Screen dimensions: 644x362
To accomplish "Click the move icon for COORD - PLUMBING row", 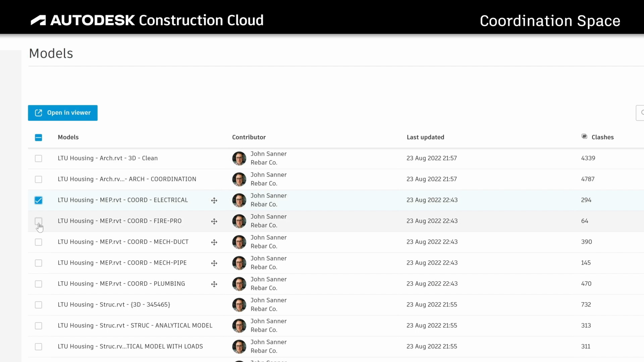I will pos(214,284).
